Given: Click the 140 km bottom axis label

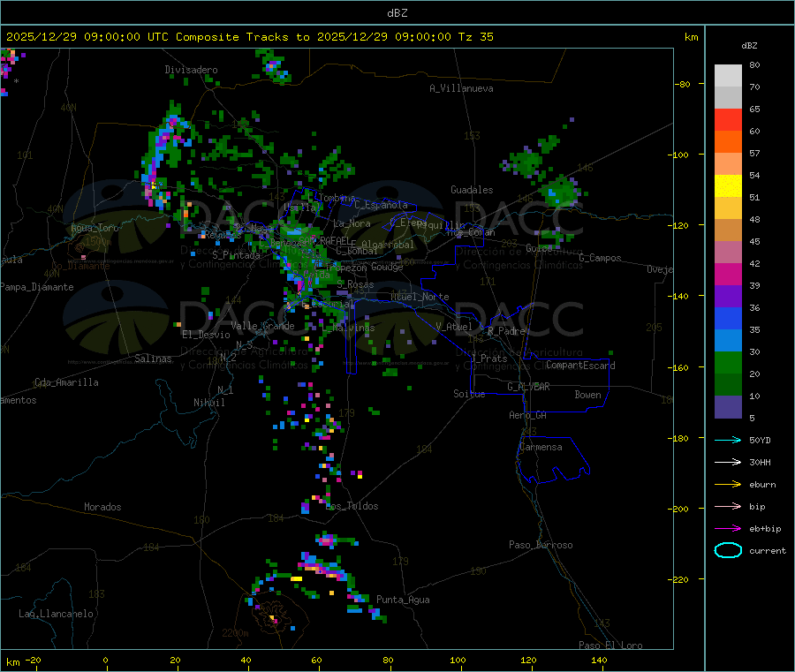Looking at the screenshot, I should pos(599,661).
